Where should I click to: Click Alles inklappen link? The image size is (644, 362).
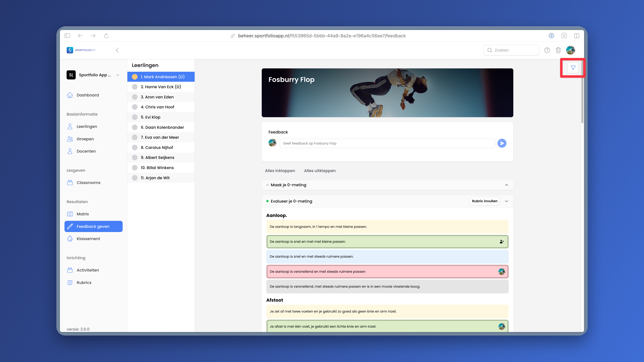pyautogui.click(x=280, y=171)
